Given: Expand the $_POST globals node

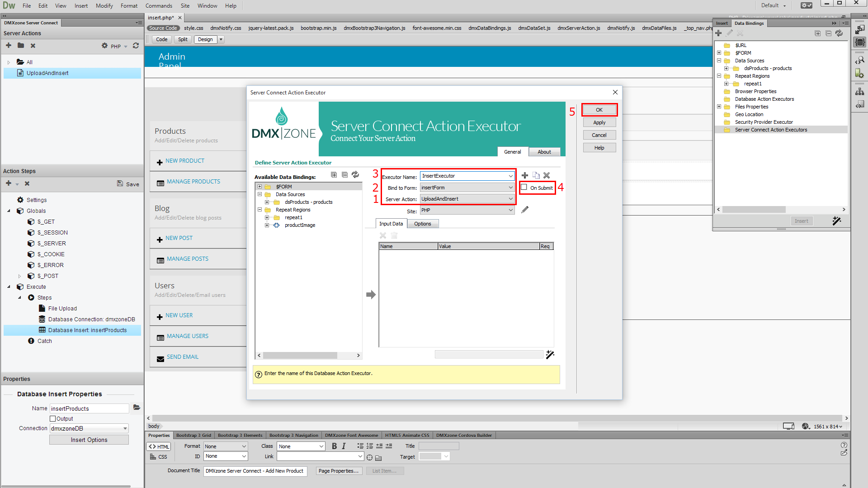Looking at the screenshot, I should (x=19, y=276).
